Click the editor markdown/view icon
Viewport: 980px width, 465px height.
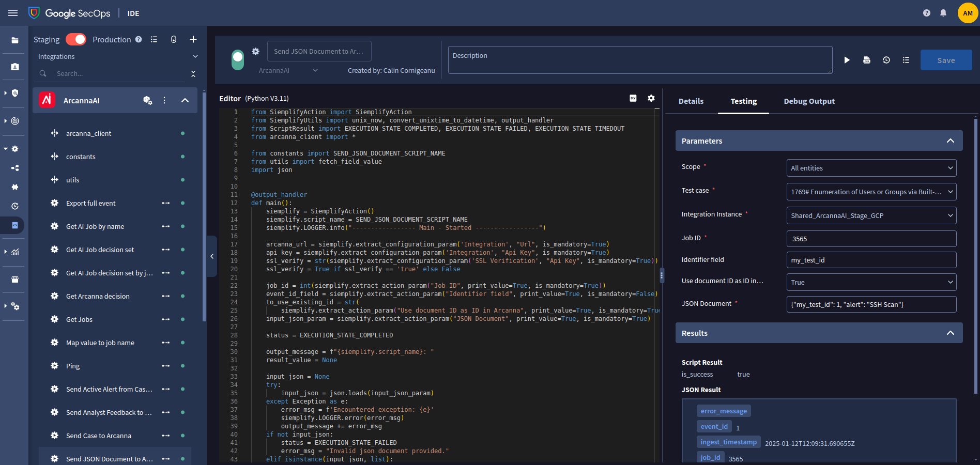[x=633, y=98]
